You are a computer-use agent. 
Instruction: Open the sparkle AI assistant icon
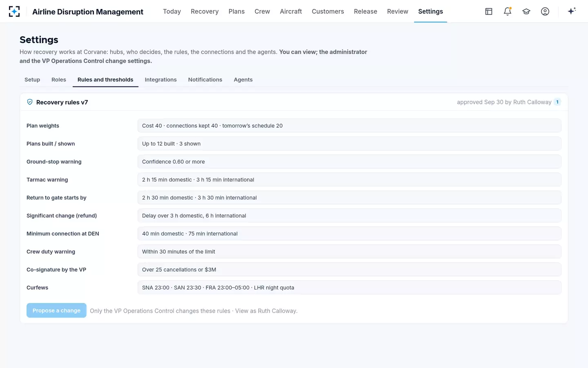coord(572,11)
